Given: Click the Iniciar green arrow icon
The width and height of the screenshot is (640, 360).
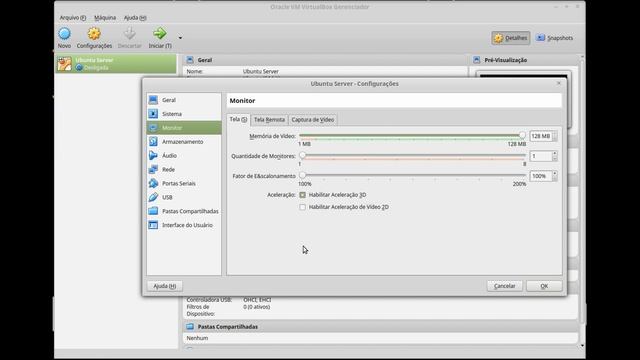Looking at the screenshot, I should point(160,34).
